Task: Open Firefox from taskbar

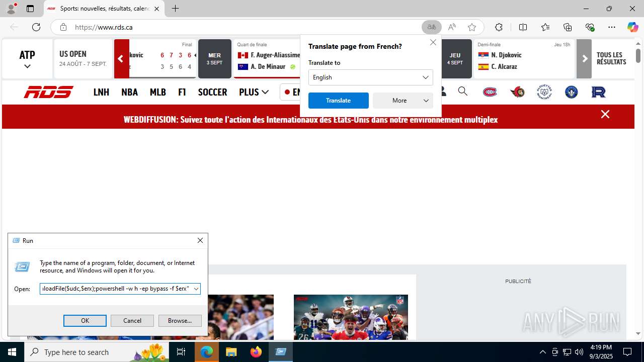Action: [256, 352]
